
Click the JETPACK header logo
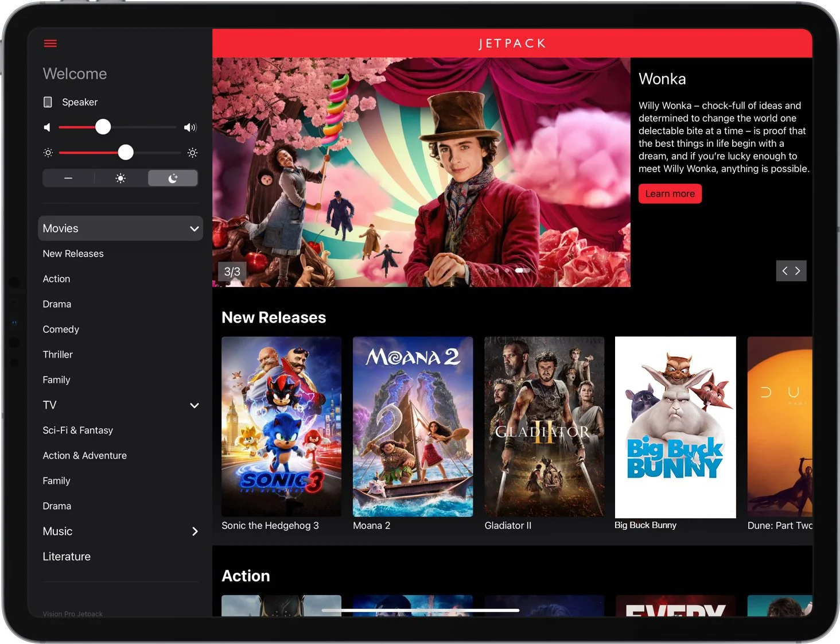tap(512, 44)
